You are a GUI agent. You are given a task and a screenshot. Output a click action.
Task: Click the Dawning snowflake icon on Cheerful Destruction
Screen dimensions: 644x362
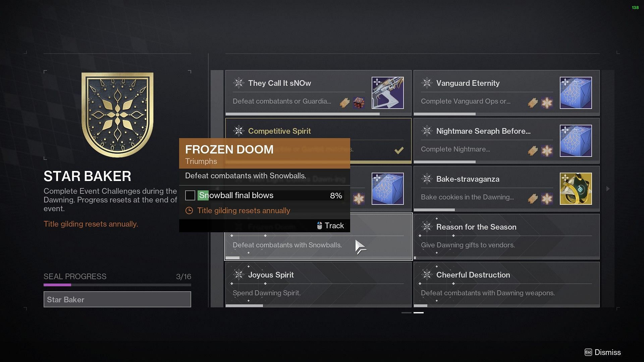coord(427,275)
